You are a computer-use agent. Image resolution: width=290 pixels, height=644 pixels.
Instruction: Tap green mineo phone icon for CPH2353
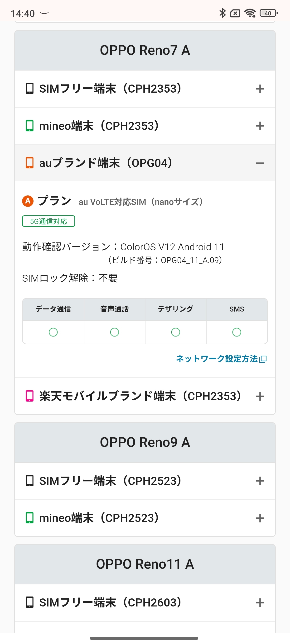click(29, 126)
